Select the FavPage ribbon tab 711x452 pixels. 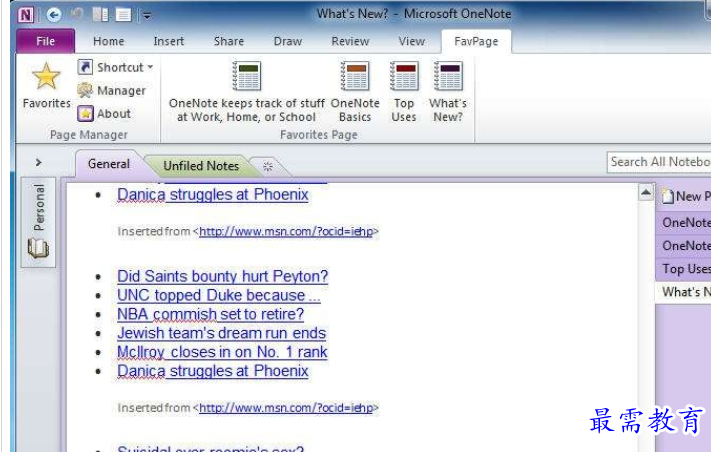tap(476, 41)
